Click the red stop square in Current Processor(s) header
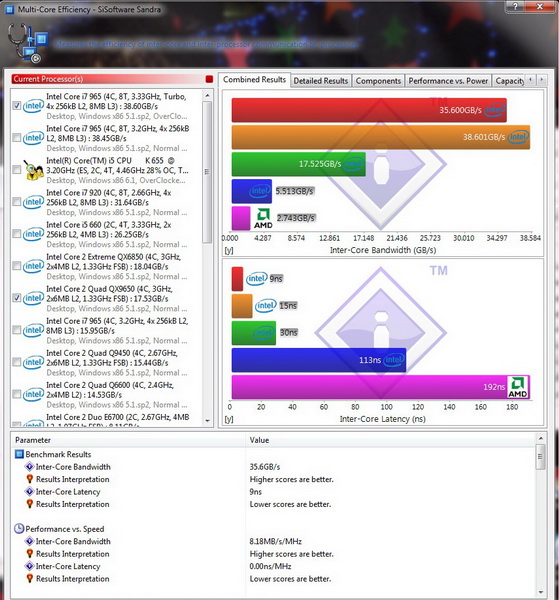 (x=209, y=79)
